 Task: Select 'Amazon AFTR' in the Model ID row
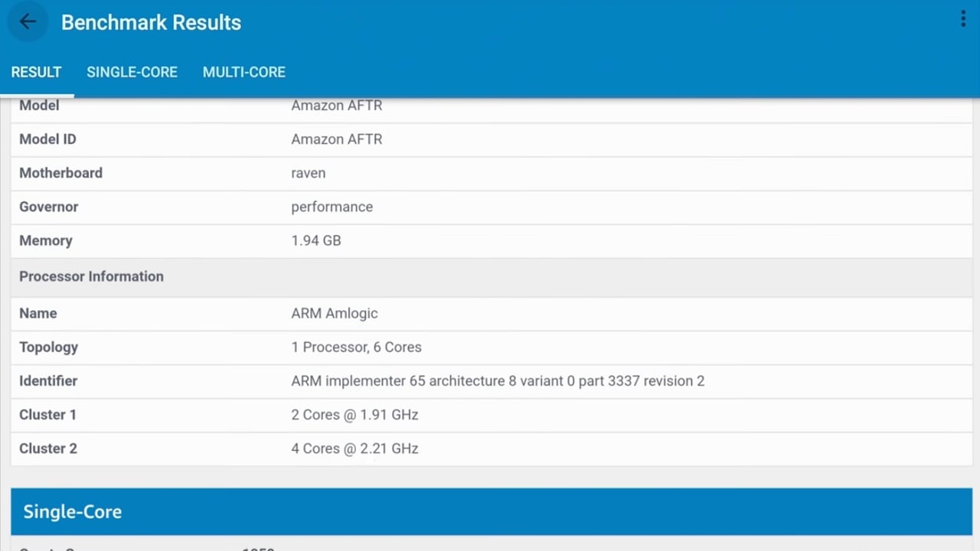click(337, 139)
